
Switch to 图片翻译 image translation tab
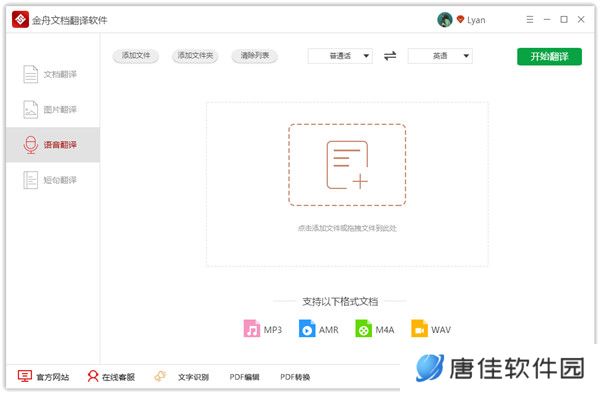tap(53, 109)
